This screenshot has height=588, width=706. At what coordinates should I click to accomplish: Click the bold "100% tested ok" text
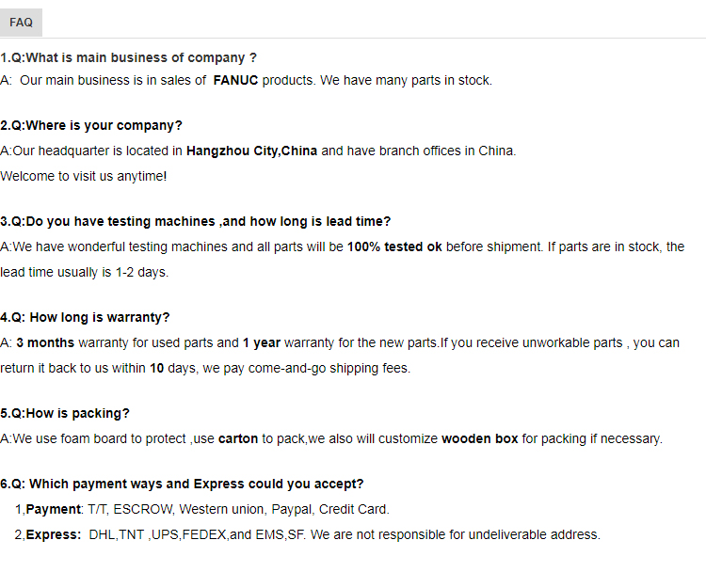(393, 246)
